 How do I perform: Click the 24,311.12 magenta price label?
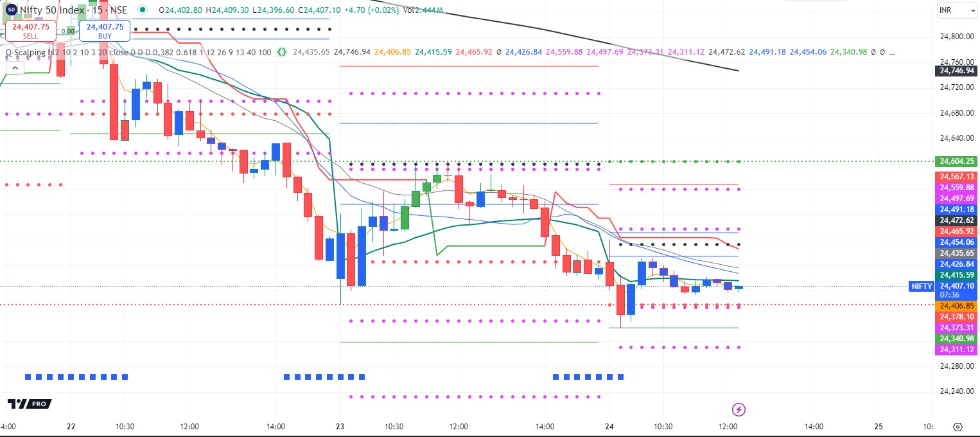(x=957, y=350)
